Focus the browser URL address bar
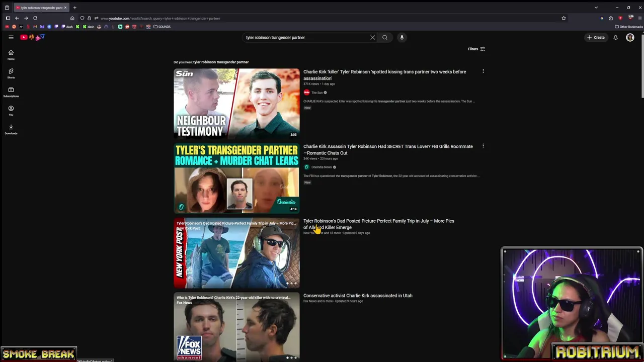644x362 pixels. coord(322,18)
